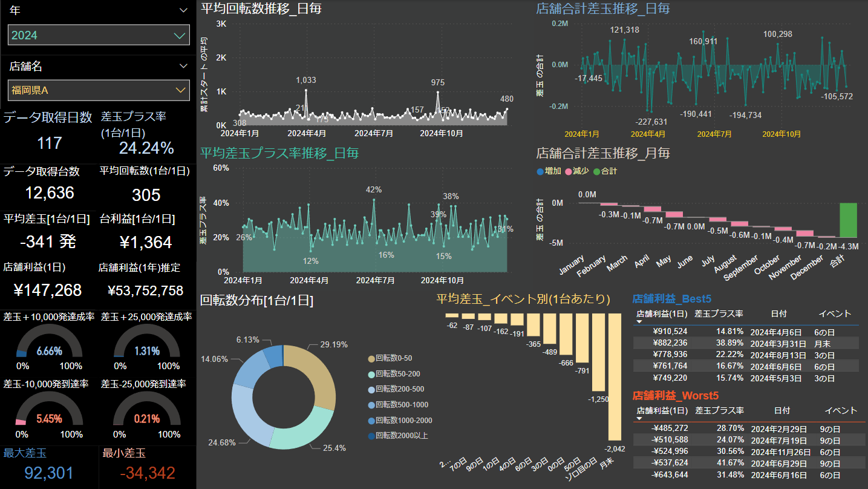Open the 福岡県A store dropdown

tap(180, 90)
